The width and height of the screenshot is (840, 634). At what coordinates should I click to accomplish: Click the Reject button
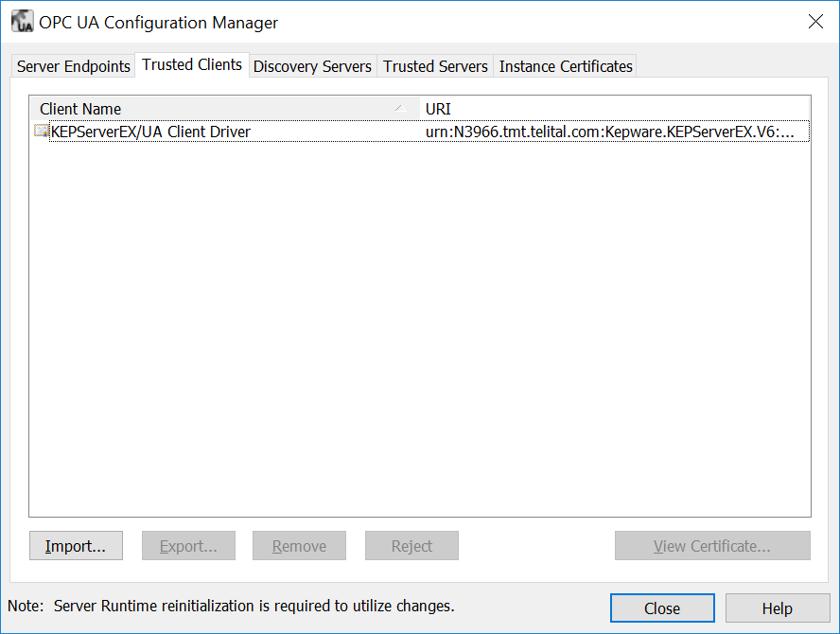click(x=411, y=546)
